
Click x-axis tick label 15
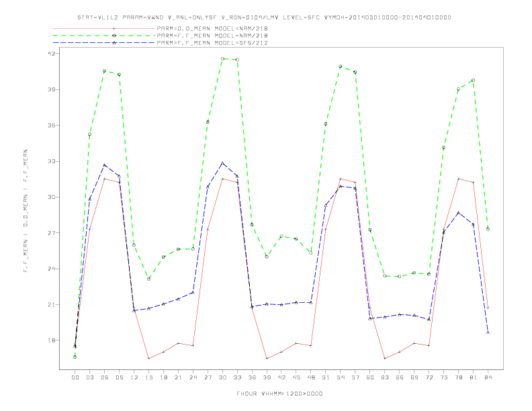pos(148,377)
